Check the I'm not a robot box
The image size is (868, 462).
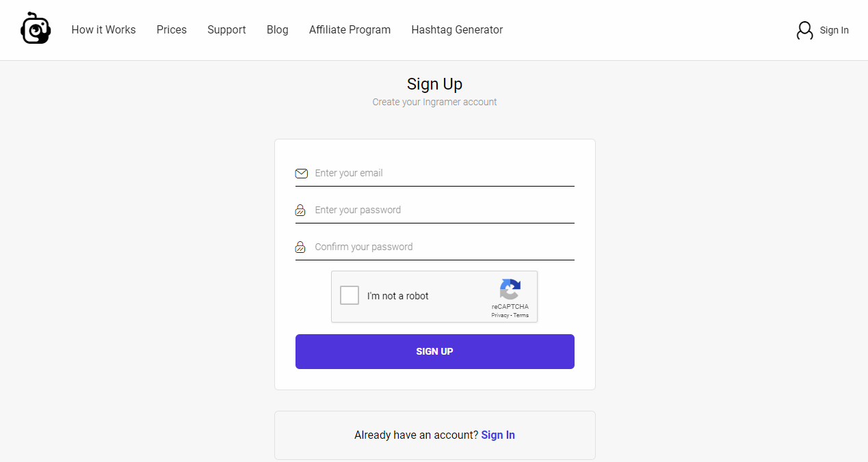pos(350,295)
